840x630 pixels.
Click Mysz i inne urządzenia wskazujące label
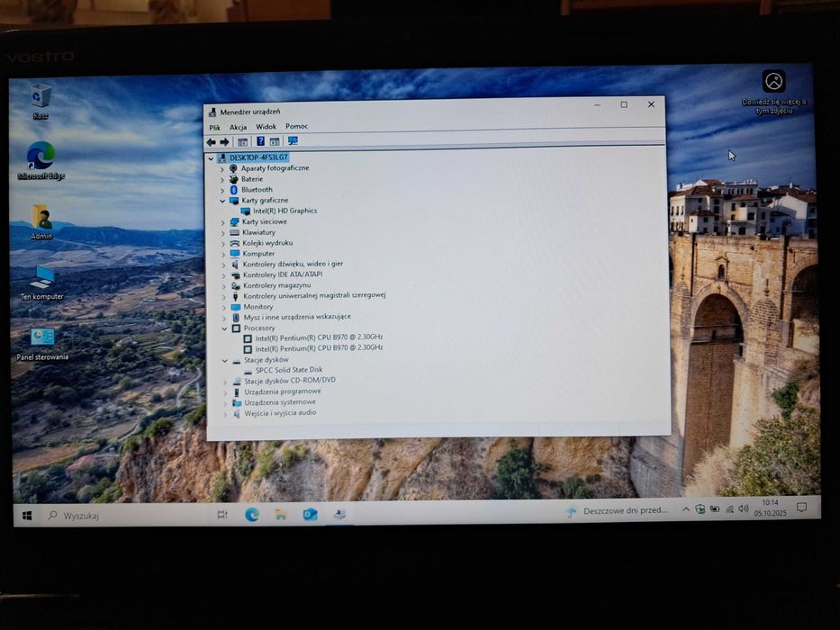pyautogui.click(x=297, y=317)
